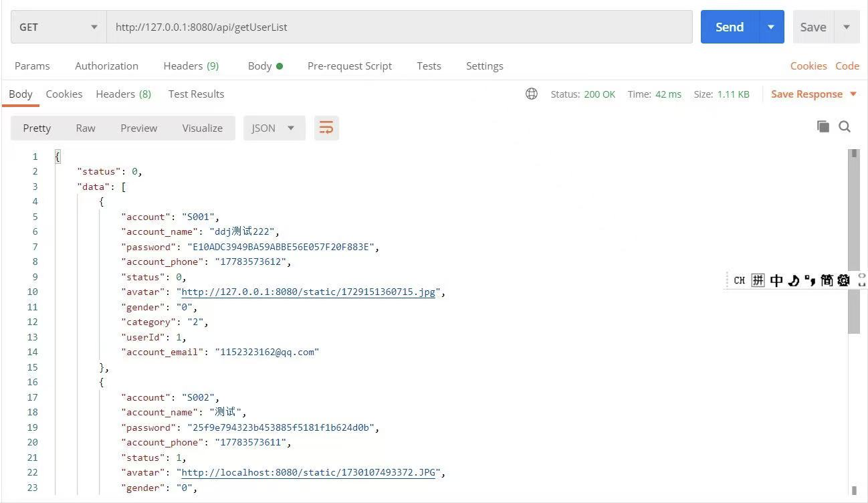Open the Save options dropdown arrow
Screen dimensions: 868x503
tap(847, 27)
